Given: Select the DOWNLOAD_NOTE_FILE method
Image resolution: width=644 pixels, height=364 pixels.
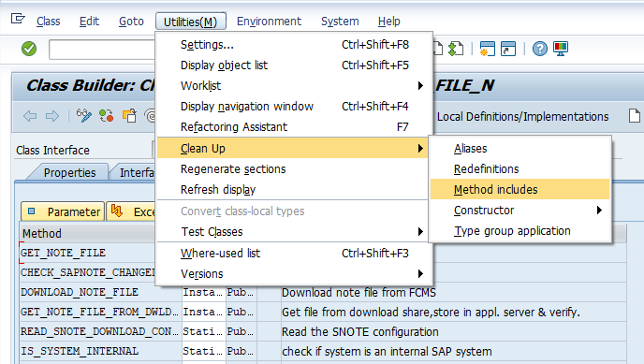Looking at the screenshot, I should coord(100,292).
